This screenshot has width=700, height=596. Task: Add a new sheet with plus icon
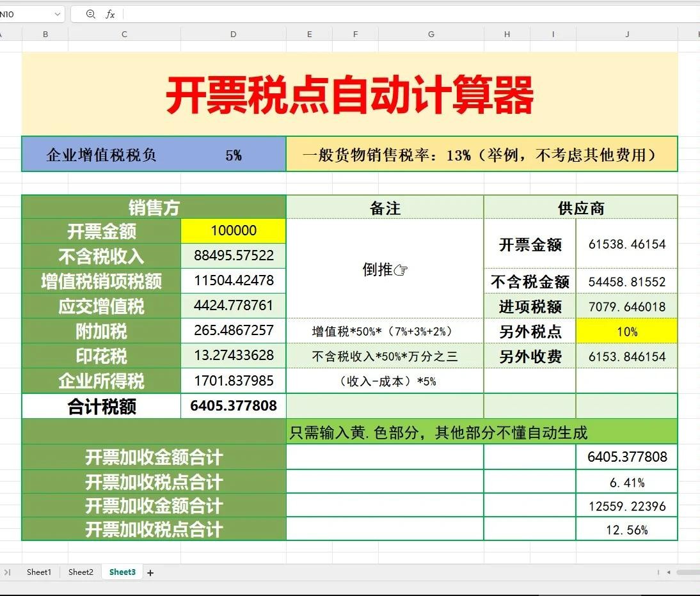click(150, 572)
